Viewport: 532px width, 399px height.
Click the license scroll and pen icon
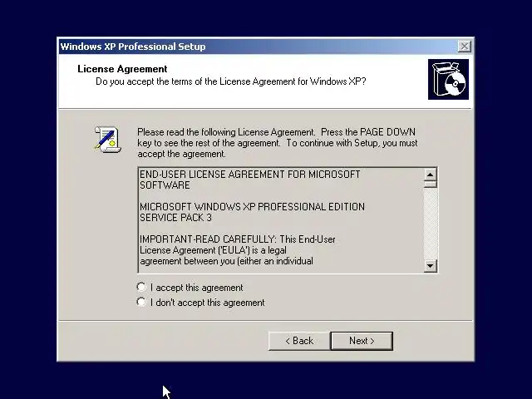point(107,139)
